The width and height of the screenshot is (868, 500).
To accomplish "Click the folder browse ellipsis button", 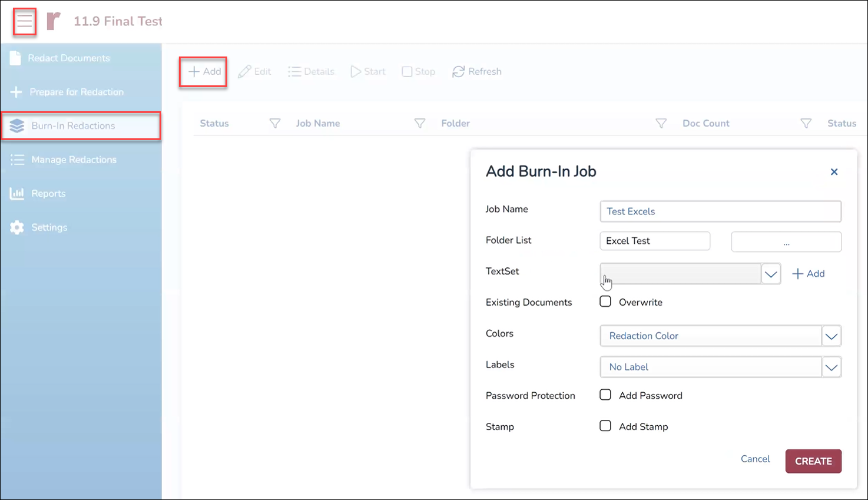I will (786, 241).
